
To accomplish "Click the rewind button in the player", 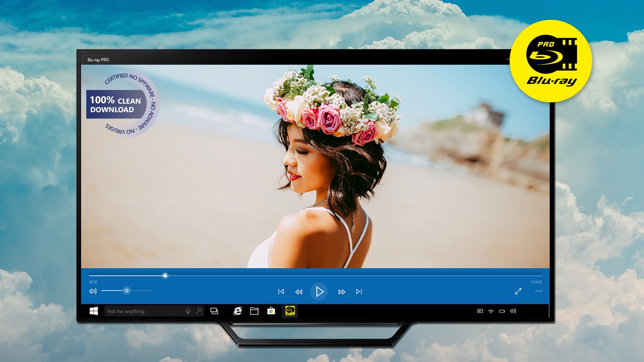I will click(298, 291).
